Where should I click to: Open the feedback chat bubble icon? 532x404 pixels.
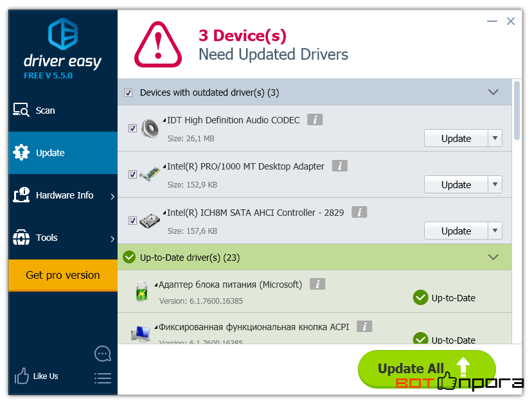[x=102, y=354]
